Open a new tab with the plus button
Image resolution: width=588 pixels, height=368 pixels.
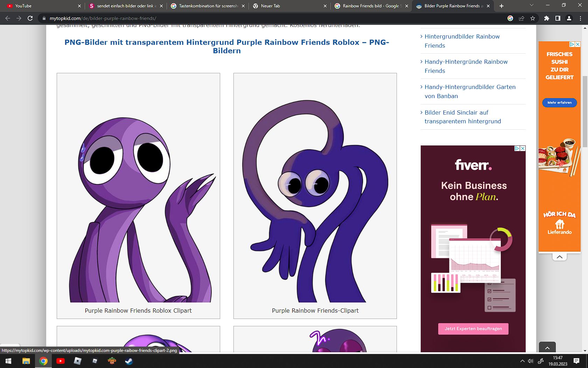coord(502,6)
